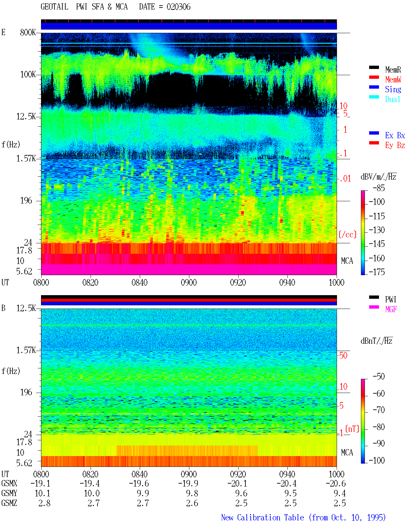This screenshot has height=523, width=420.
Task: Click the '[/cc]' density unit label
Action: pyautogui.click(x=347, y=234)
